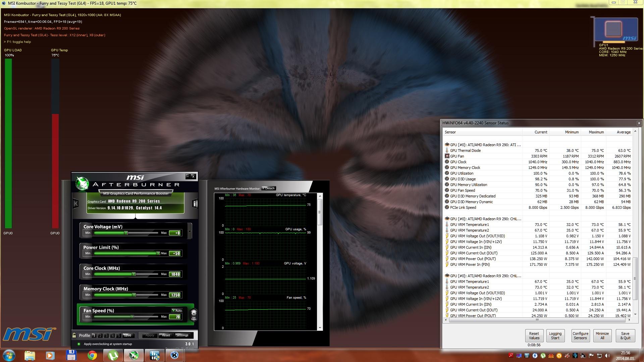
Task: Click the Core Clock value field 1040
Action: tap(175, 274)
